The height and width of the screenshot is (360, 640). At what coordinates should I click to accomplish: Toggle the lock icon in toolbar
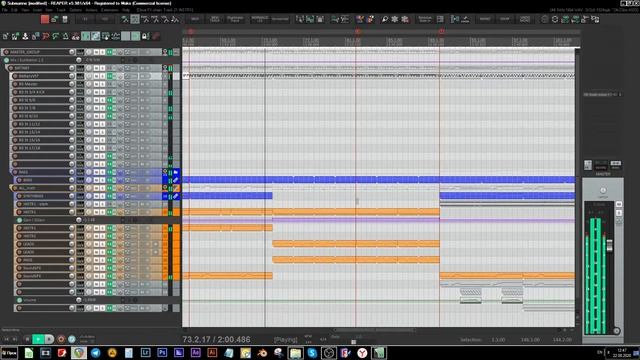[x=145, y=36]
